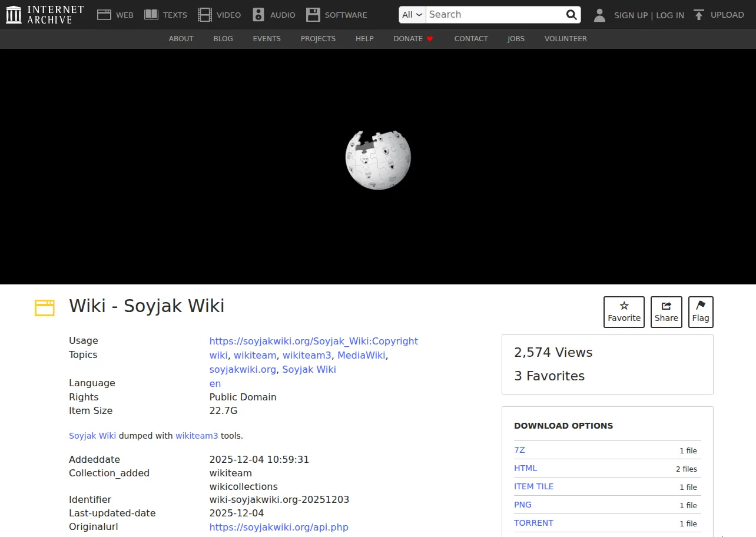
Task: Click the Upload arrow icon
Action: (699, 15)
